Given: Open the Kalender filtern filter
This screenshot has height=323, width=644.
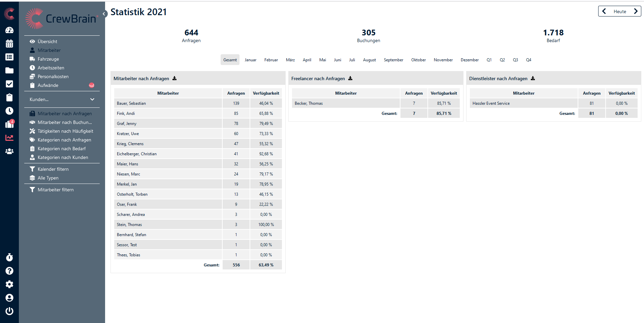Looking at the screenshot, I should [x=53, y=169].
